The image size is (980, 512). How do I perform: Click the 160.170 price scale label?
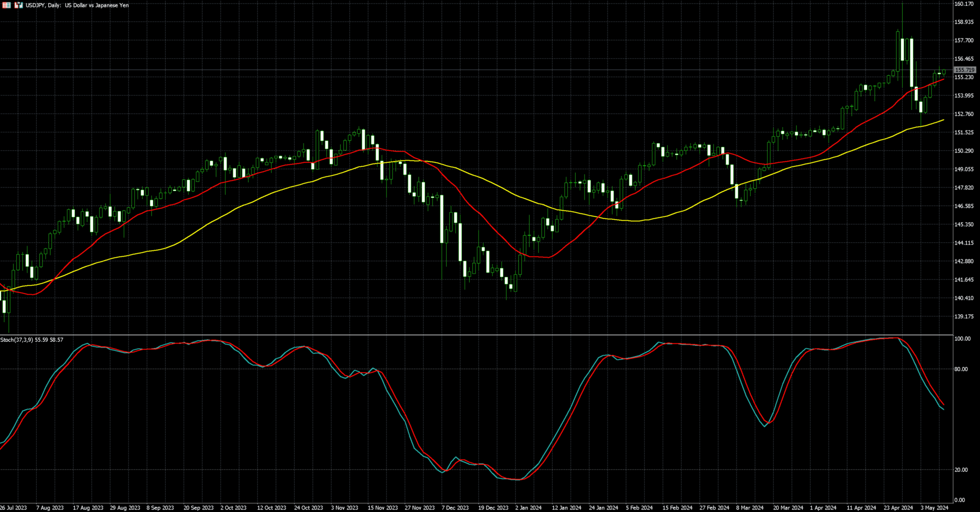click(x=964, y=4)
